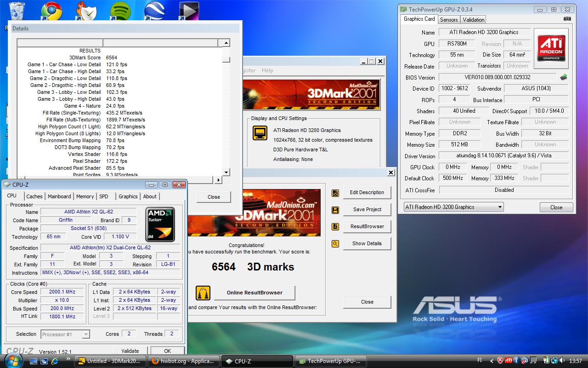
Task: Click the Show Desktop quick launch icon
Action: pyautogui.click(x=34, y=361)
